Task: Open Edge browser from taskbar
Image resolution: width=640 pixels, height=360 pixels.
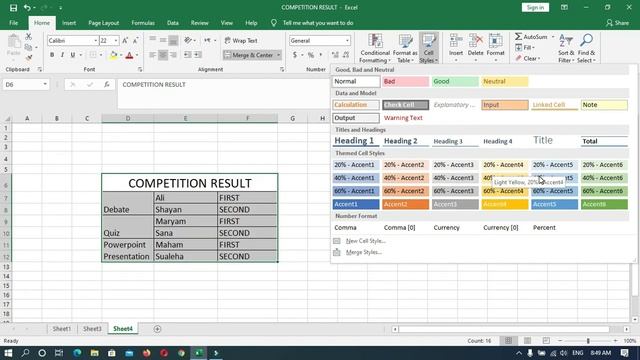Action: tap(77, 353)
